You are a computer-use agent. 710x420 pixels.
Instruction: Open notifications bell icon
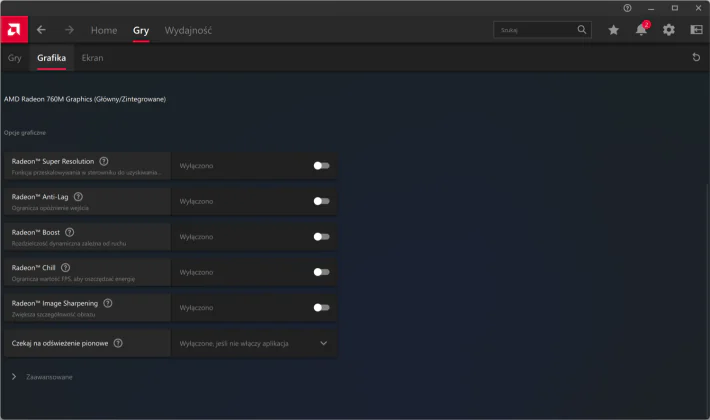641,30
